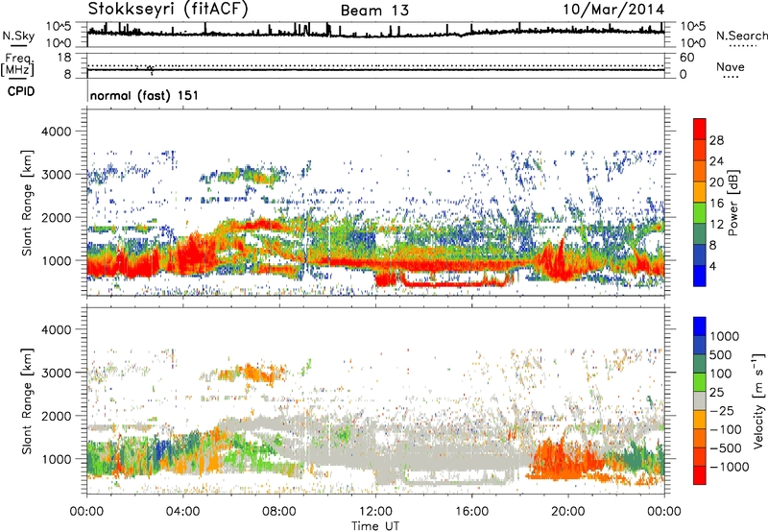Click the 20:00 time axis label
The image size is (768, 532).
coord(568,511)
